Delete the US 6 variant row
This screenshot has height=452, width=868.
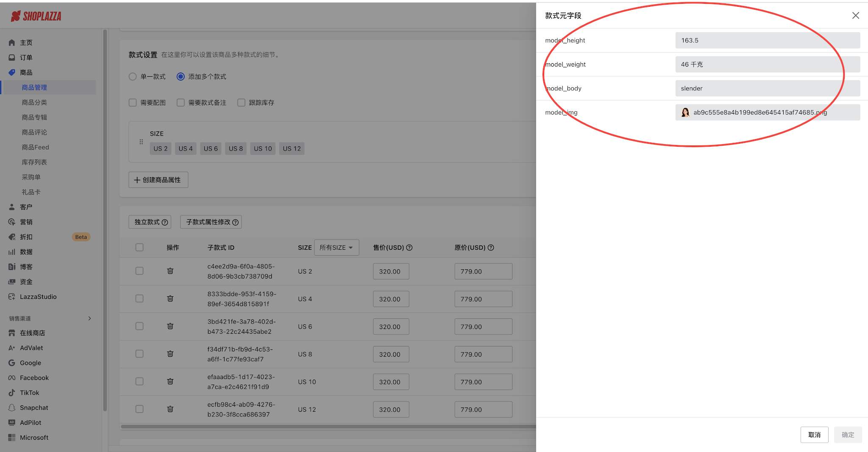pyautogui.click(x=170, y=326)
